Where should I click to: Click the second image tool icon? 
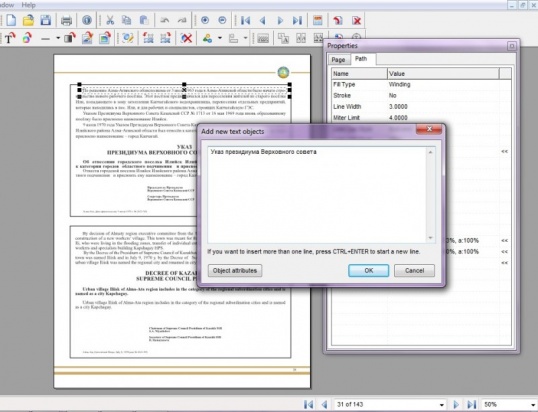[105, 38]
